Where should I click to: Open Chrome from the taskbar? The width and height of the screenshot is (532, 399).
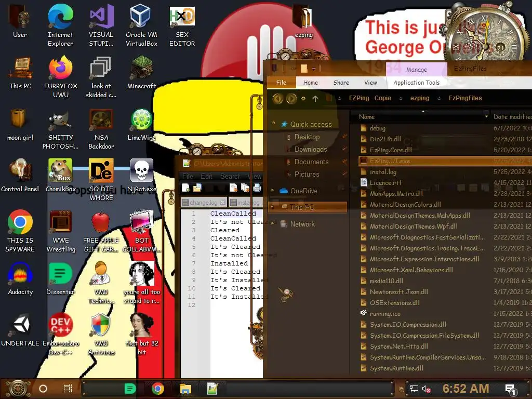[x=158, y=389]
